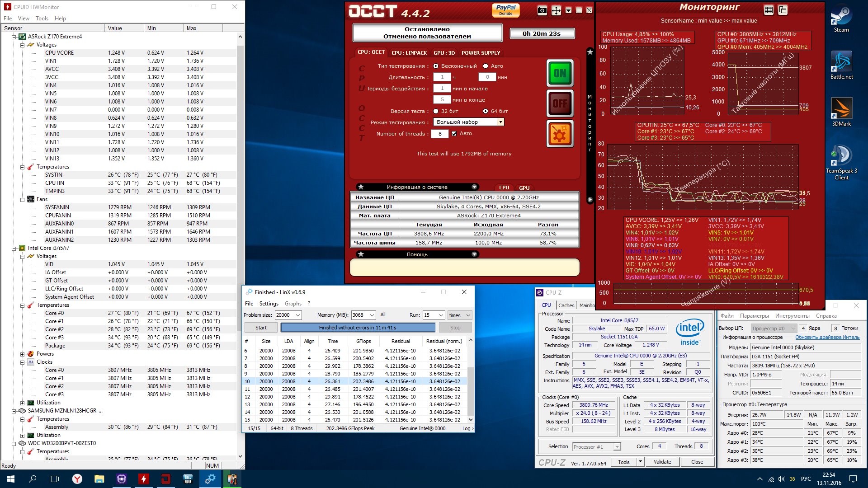
Task: Open the Режим тестирования dropdown
Action: [x=500, y=122]
